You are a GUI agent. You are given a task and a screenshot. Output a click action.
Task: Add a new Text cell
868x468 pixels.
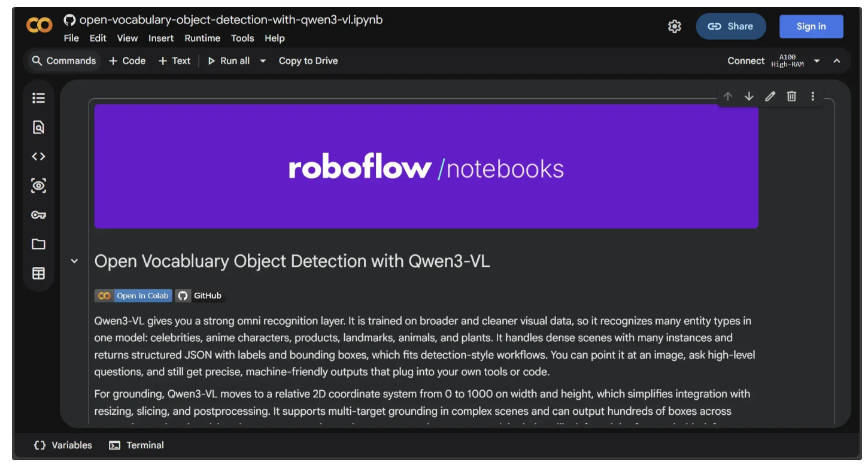(174, 60)
